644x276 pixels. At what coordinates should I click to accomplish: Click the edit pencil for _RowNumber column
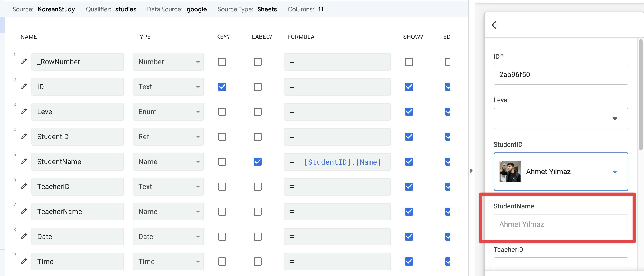coord(24,61)
